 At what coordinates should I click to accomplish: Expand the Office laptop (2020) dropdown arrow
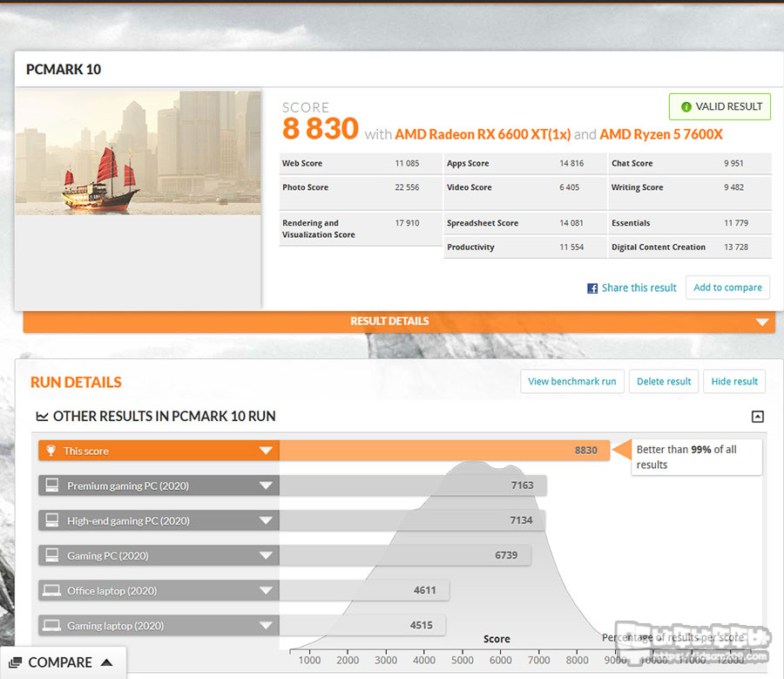(x=266, y=590)
